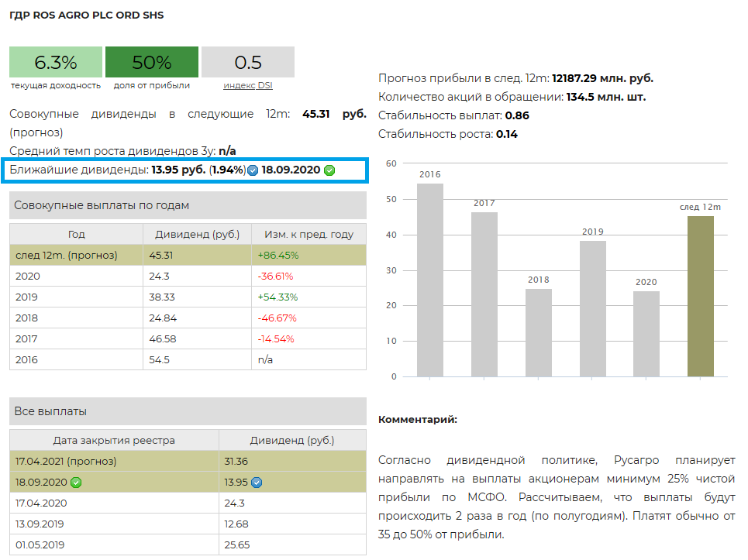The width and height of the screenshot is (748, 560).
Task: Click the -14.54% change value
Action: tap(276, 338)
